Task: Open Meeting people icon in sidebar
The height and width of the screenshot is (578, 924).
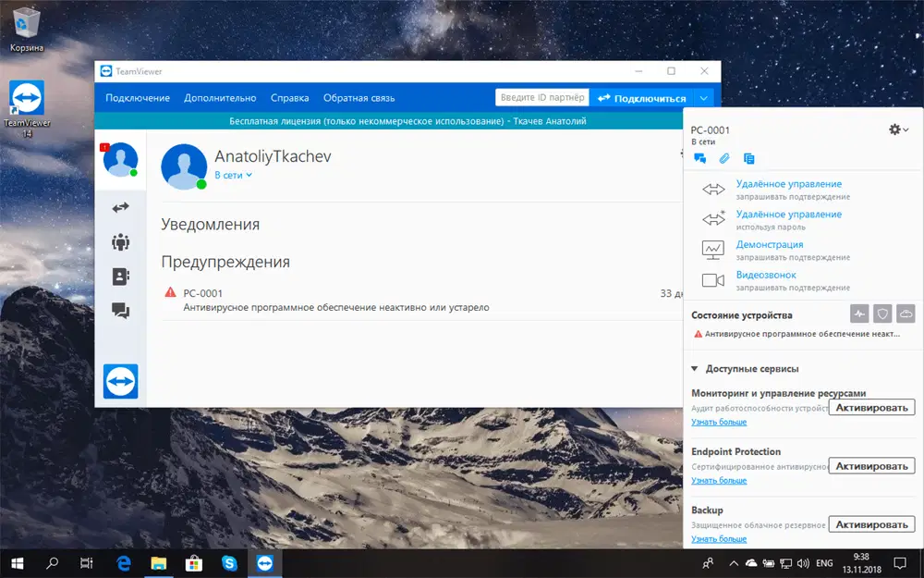Action: click(x=120, y=241)
